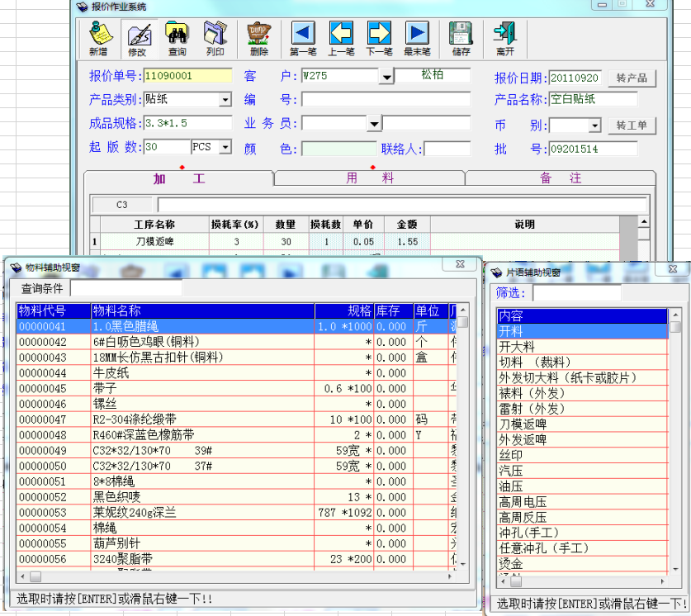Click the 编号 input field
Screen dimensions: 691x616
pos(386,99)
